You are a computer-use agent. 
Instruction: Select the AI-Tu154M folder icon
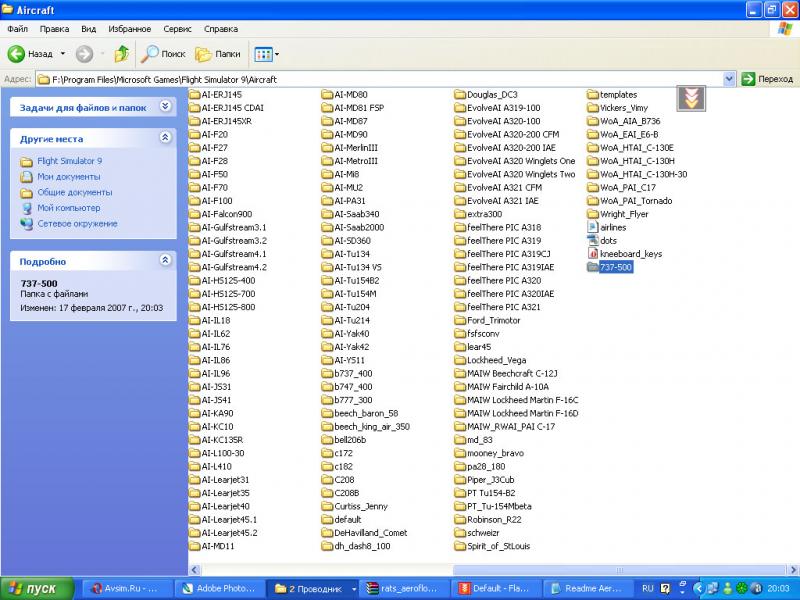coord(327,293)
